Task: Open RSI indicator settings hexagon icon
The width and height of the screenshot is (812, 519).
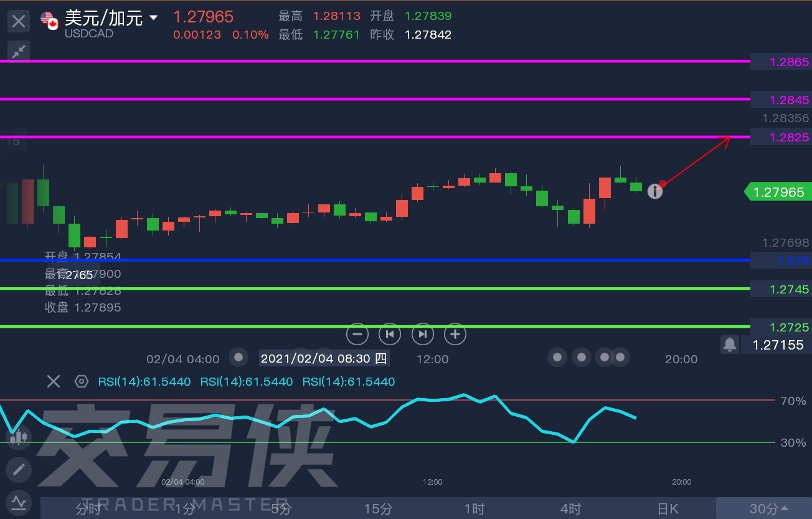Action: 82,381
